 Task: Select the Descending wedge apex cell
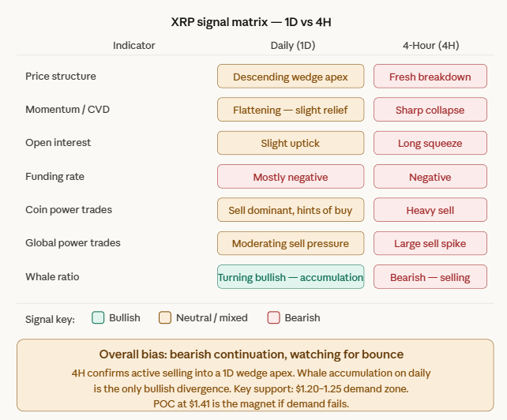tap(291, 77)
